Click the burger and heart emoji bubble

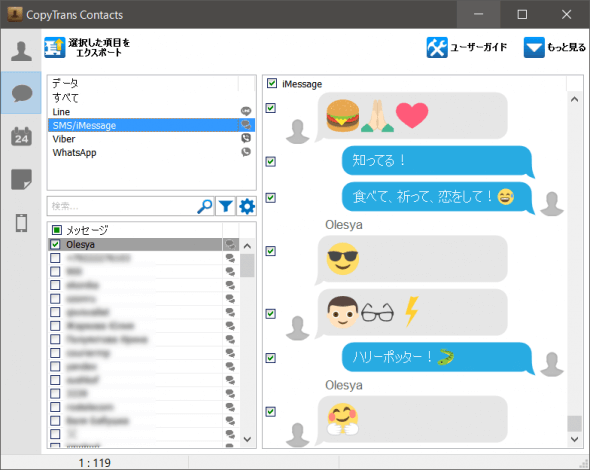pos(412,116)
